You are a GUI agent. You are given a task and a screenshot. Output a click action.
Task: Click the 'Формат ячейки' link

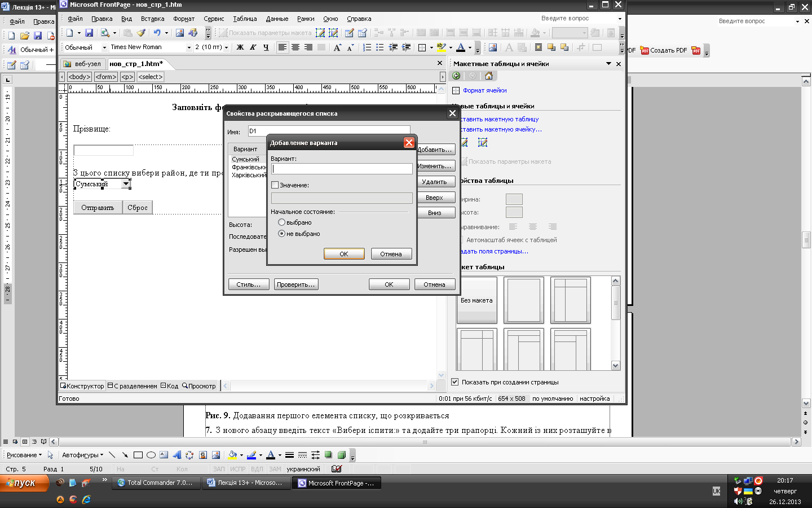484,90
